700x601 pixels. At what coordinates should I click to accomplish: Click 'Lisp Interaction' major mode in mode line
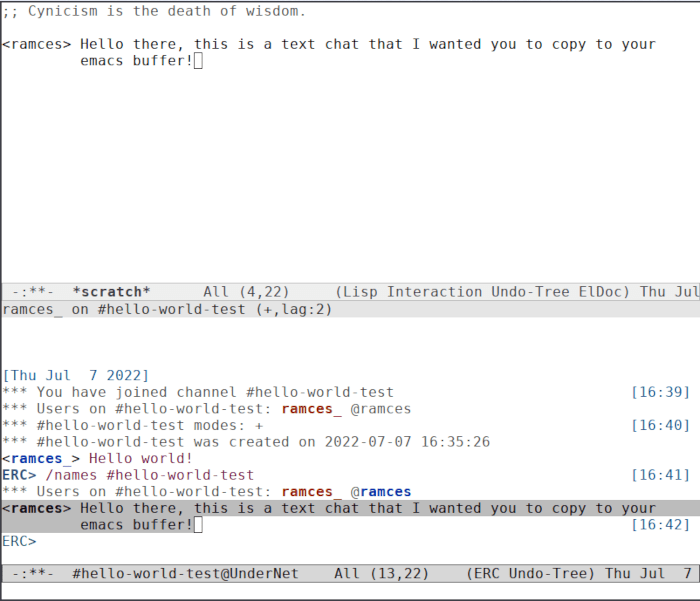[x=412, y=292]
